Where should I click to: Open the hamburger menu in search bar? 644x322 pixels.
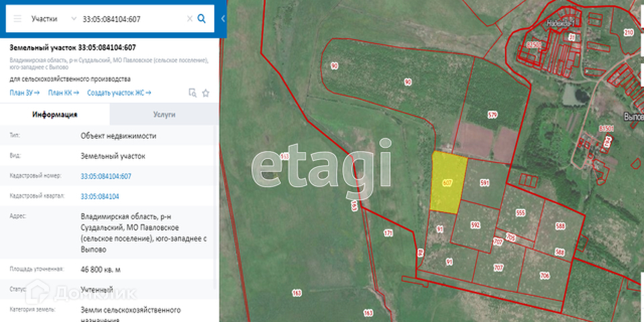(17, 19)
